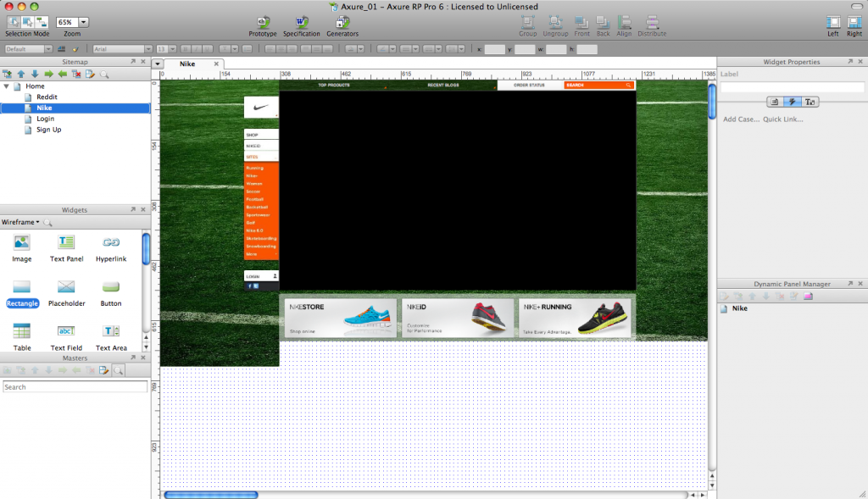Click the Ungroup toolbar icon
The image size is (868, 499).
point(555,22)
